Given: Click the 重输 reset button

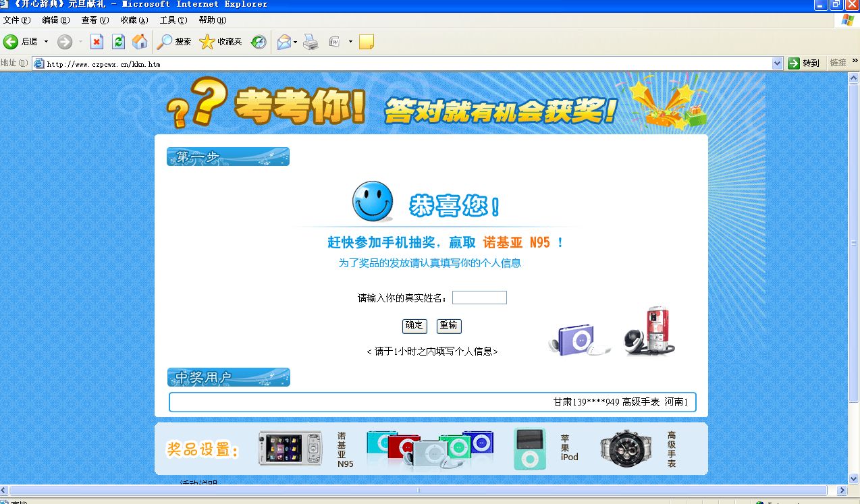Looking at the screenshot, I should coord(449,326).
